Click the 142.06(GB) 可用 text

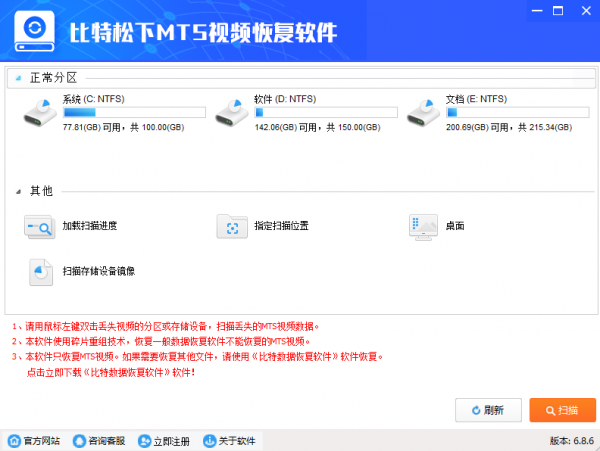pyautogui.click(x=286, y=127)
